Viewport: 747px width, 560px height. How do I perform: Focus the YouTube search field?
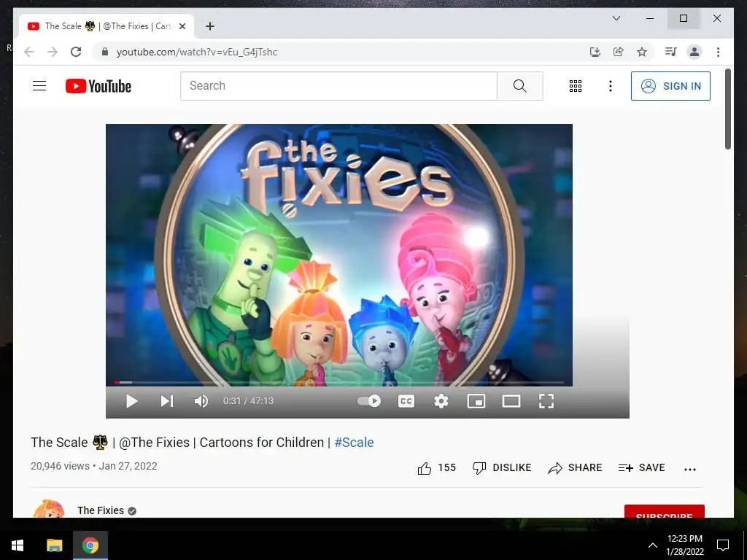[338, 86]
